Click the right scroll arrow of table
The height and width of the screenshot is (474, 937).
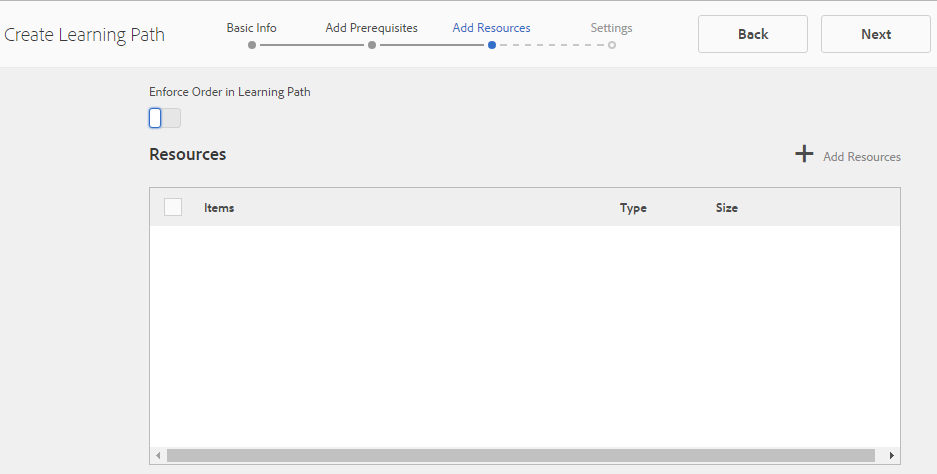click(x=892, y=455)
